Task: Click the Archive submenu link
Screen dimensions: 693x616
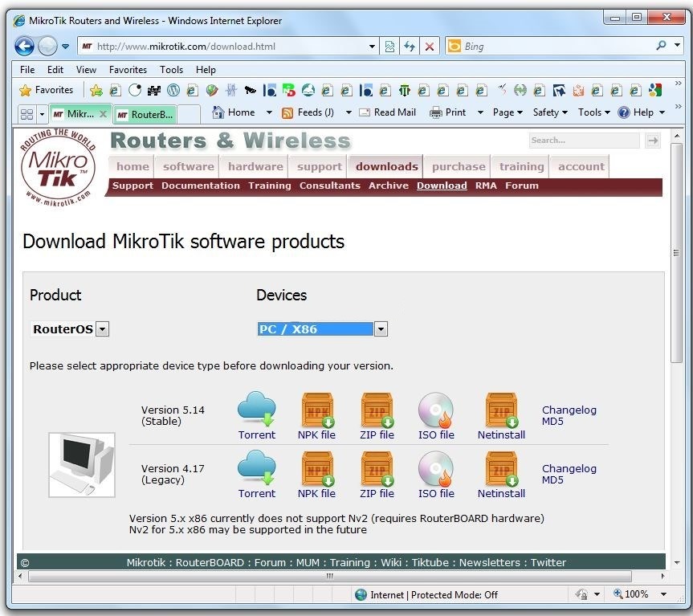Action: click(389, 186)
